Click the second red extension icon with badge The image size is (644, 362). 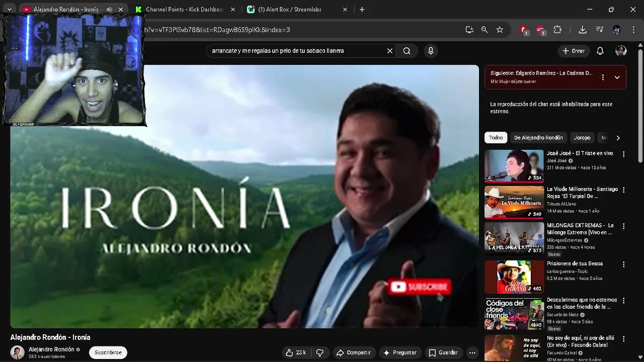(541, 30)
